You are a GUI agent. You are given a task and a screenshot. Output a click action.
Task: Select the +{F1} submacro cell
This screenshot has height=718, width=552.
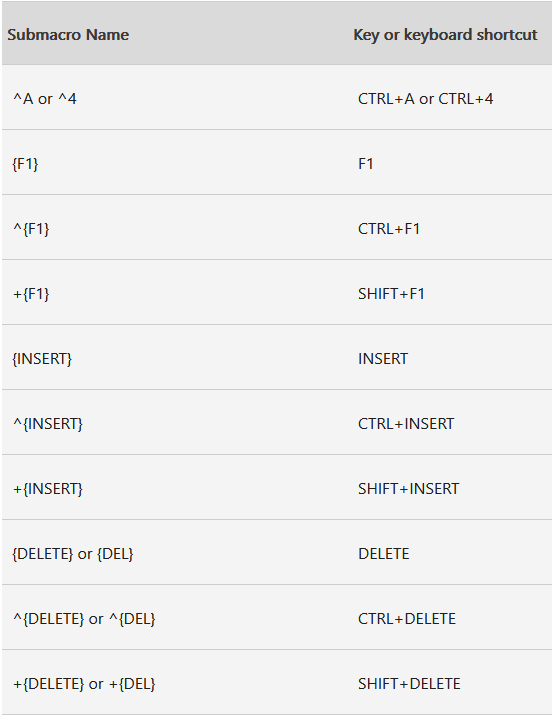pos(31,294)
